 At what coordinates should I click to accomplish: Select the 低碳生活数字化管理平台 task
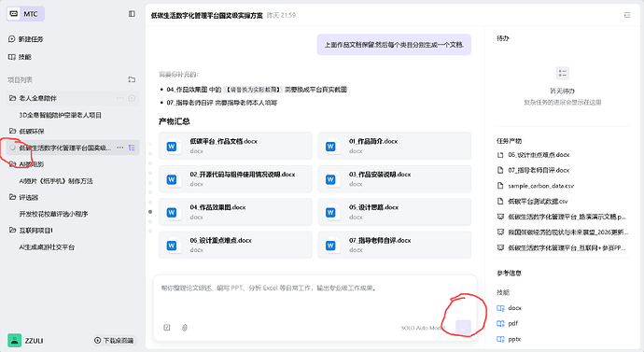pos(65,148)
